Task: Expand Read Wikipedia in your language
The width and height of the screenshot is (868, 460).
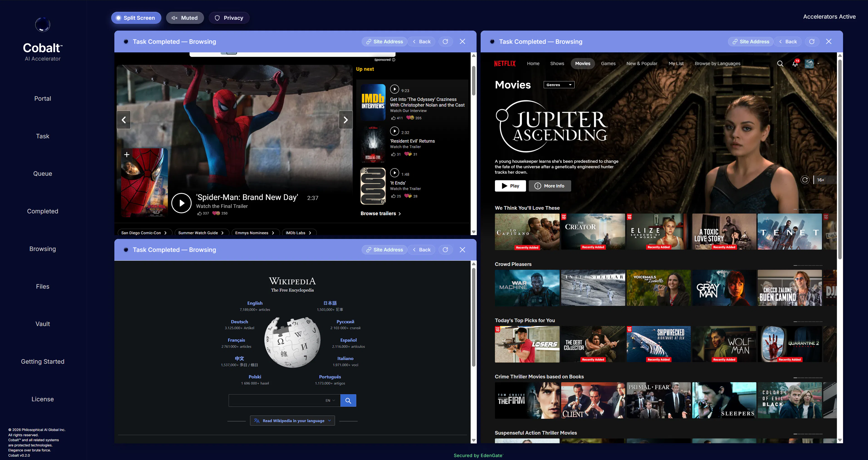Action: pyautogui.click(x=292, y=421)
